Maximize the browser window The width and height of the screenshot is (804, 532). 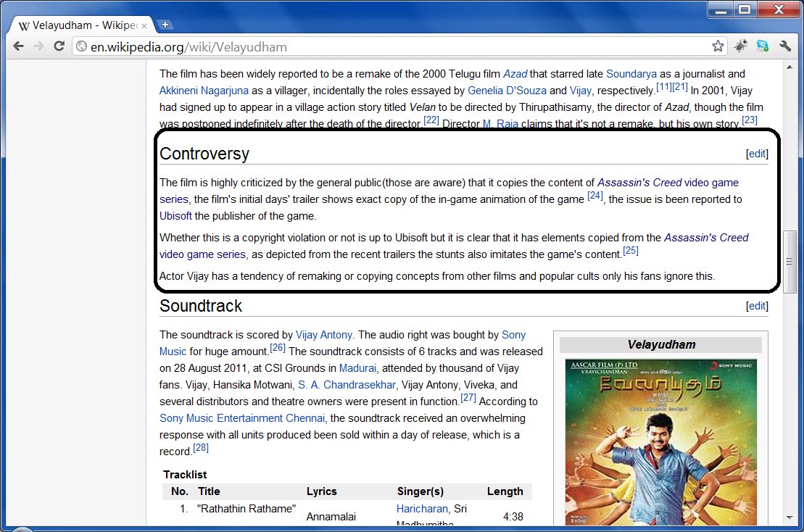click(x=745, y=10)
